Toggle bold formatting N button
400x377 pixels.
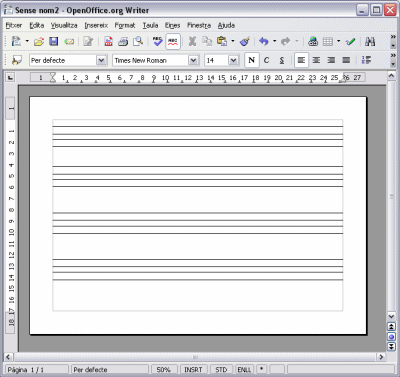tap(252, 60)
